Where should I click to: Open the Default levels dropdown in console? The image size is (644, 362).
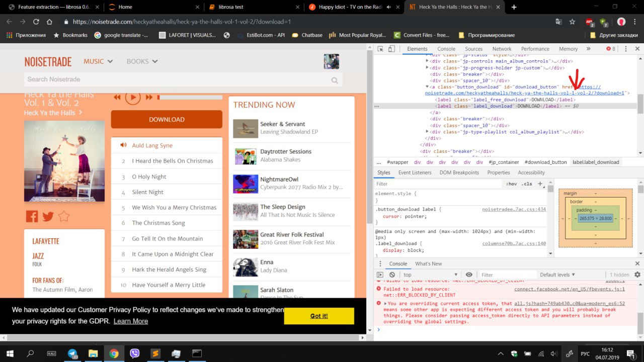click(557, 275)
